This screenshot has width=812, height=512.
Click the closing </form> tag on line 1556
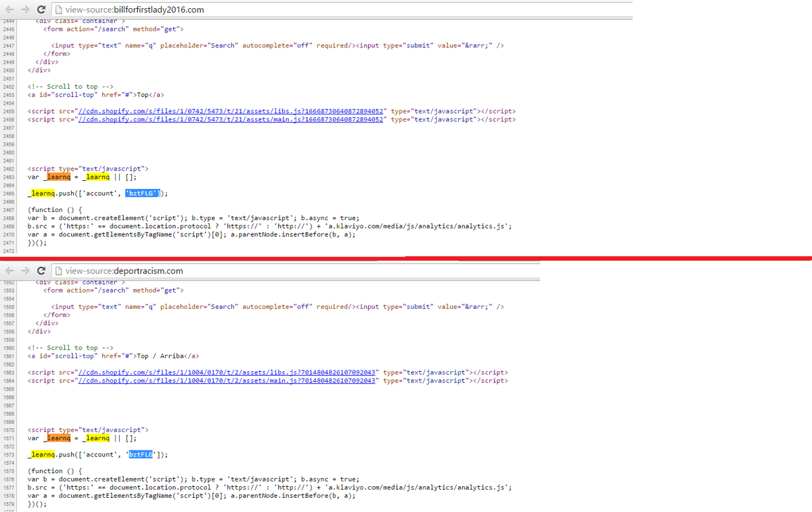[57, 315]
